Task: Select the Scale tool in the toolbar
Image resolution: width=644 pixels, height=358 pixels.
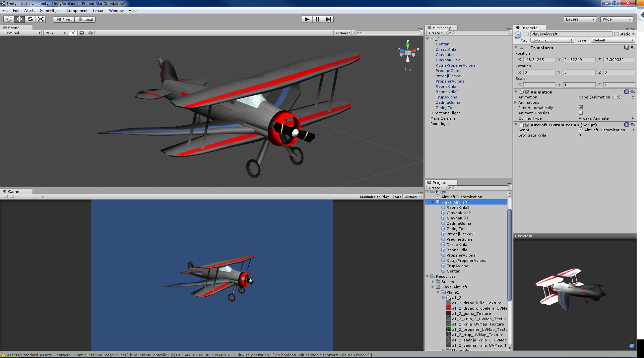Action: pos(40,19)
